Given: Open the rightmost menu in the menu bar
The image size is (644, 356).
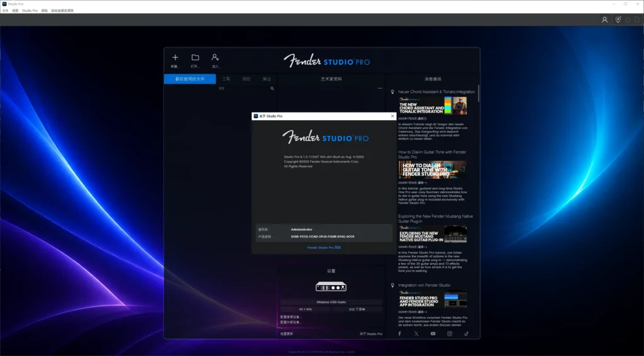Looking at the screenshot, I should coord(62,11).
